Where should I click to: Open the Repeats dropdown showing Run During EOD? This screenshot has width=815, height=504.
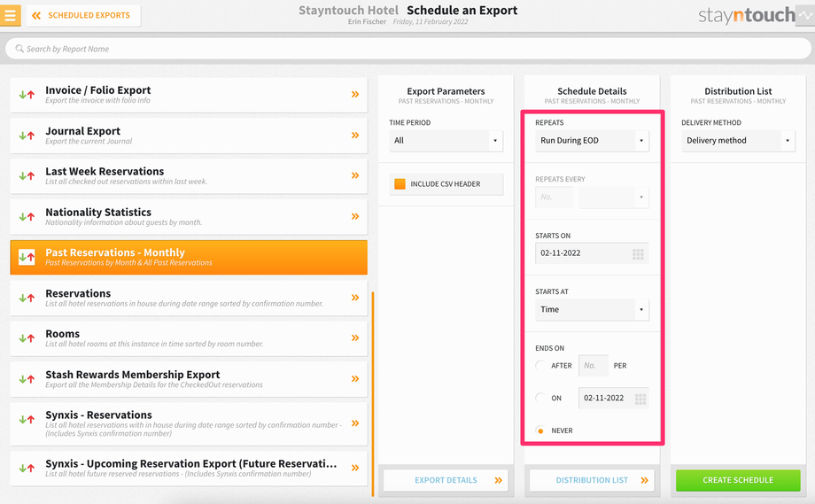(x=592, y=140)
